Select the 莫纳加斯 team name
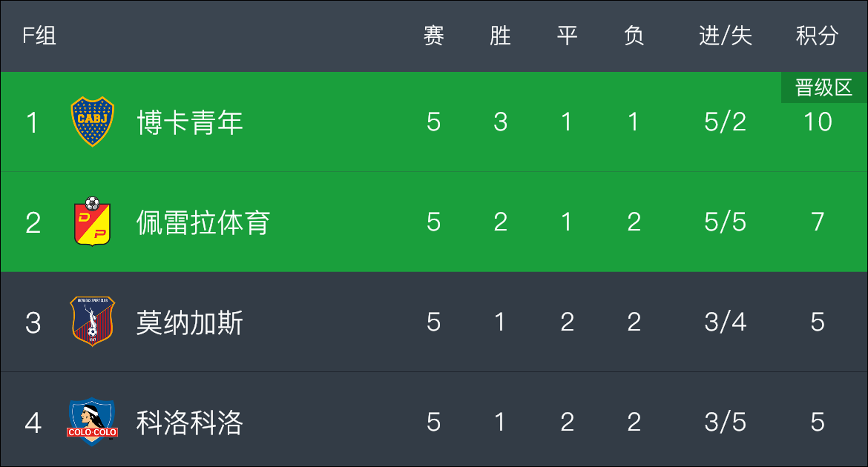This screenshot has height=467, width=868. point(190,322)
